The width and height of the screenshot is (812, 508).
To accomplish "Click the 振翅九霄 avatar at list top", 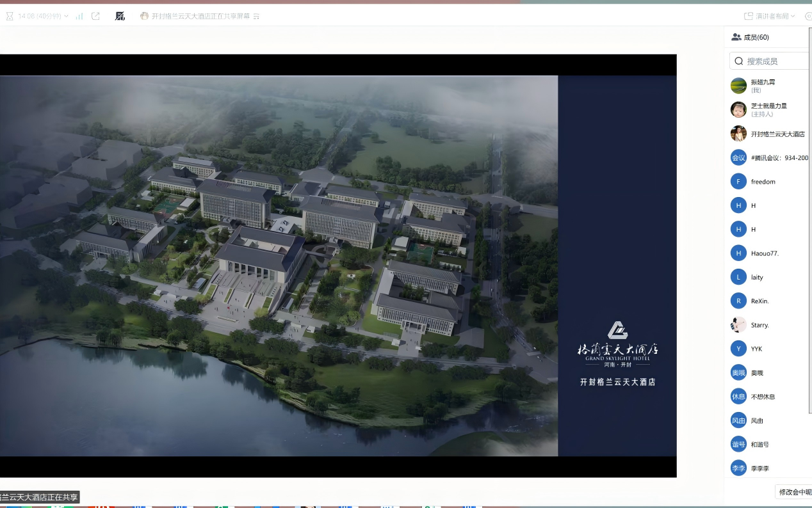I will (738, 86).
